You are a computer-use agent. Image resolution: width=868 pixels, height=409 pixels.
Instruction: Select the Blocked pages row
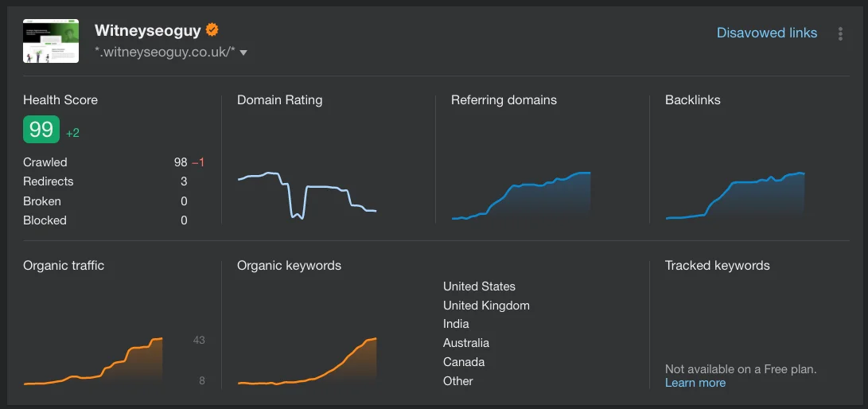click(105, 220)
